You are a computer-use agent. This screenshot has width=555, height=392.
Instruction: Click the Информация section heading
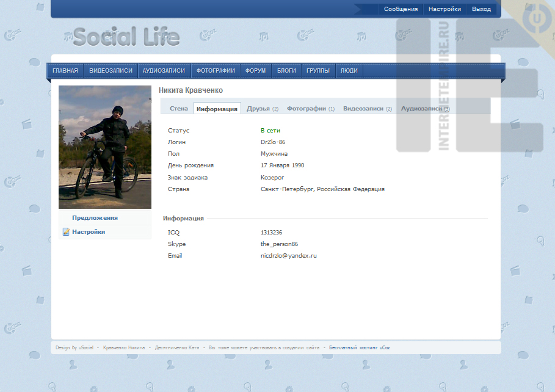(x=183, y=218)
